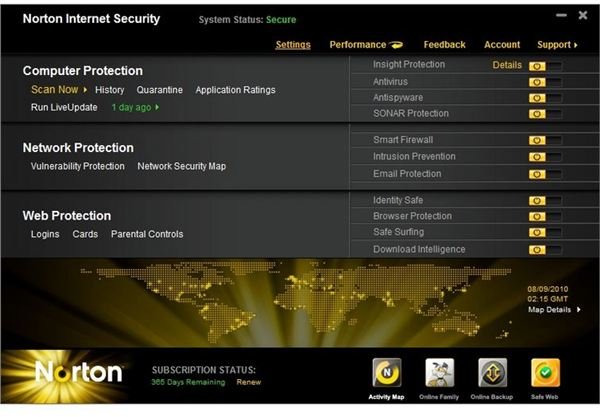Expand the '1 day ago' arrow
Image resolution: width=600 pixels, height=417 pixels.
[x=157, y=108]
